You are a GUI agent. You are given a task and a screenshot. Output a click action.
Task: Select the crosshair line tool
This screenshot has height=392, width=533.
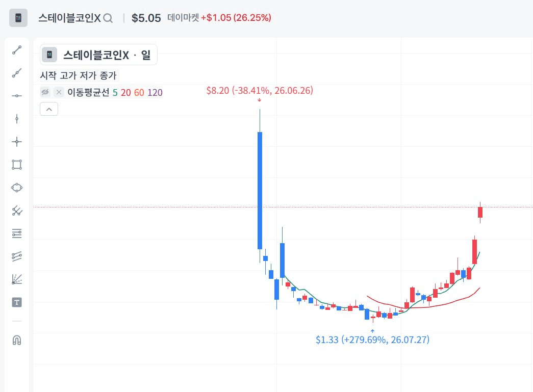pyautogui.click(x=17, y=142)
